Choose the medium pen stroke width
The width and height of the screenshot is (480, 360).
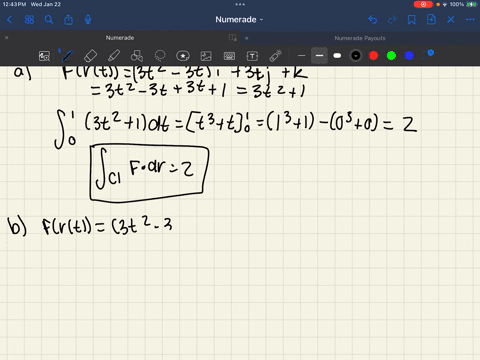click(x=319, y=56)
